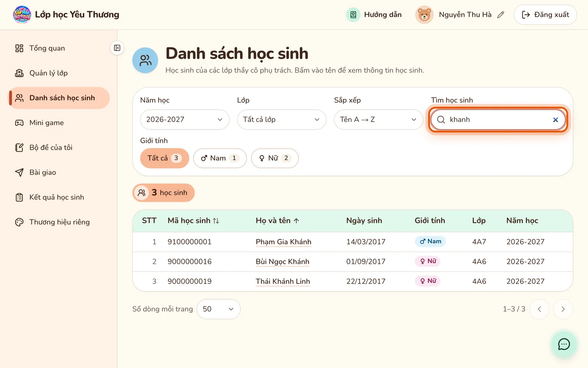
Task: Change rows per page 50 dropdown
Action: coord(219,309)
